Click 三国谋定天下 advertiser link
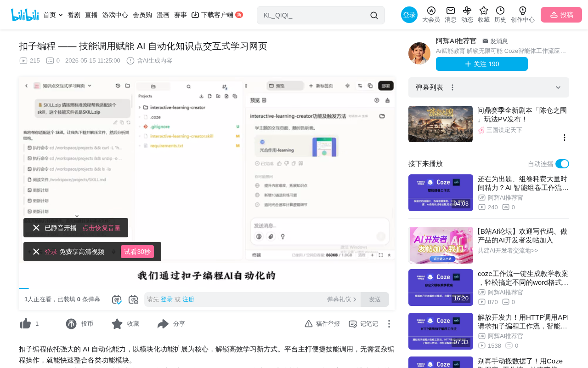Screen dimensions: 588x368 pos(504,130)
